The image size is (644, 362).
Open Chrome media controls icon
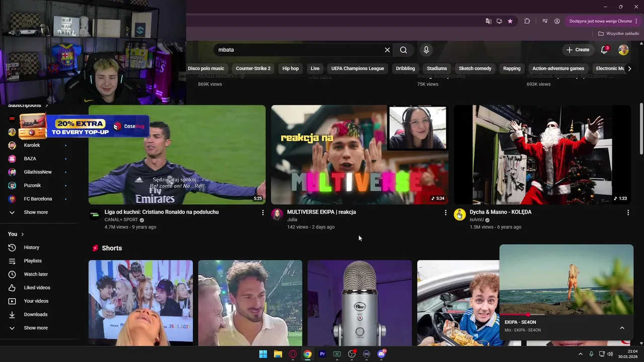[x=545, y=21]
